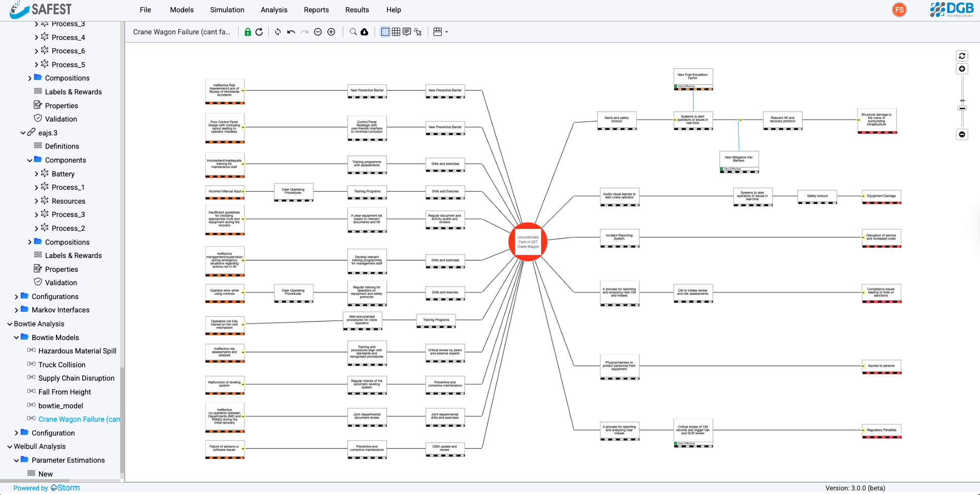Viewport: 980px width, 495px height.
Task: Open the layout options dropdown
Action: [x=440, y=32]
